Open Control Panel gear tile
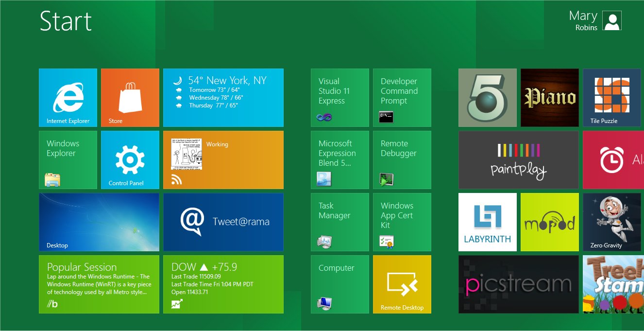This screenshot has height=331, width=644. click(x=130, y=160)
